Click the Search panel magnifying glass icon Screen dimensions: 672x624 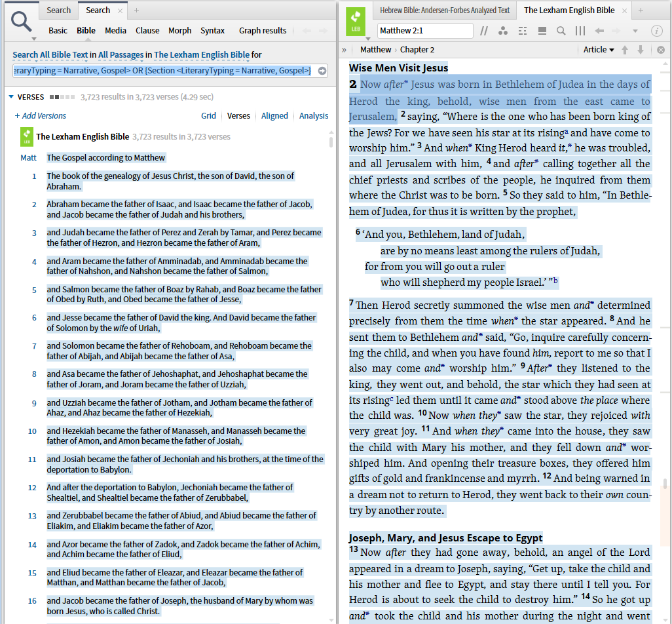coord(22,22)
